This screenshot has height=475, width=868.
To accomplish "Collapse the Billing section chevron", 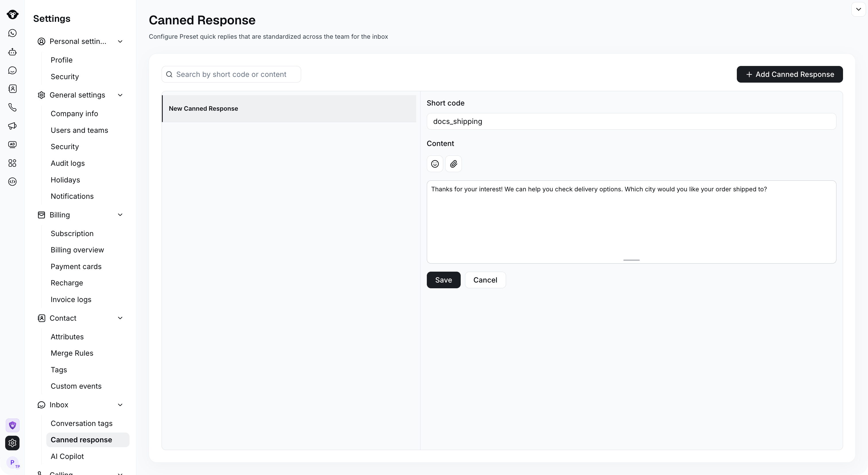I will pos(120,215).
